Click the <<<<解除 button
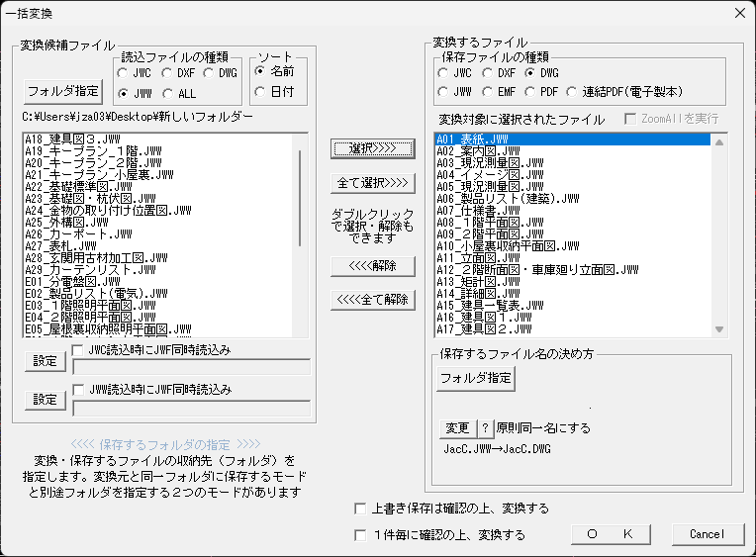Viewport: 756px width, 557px height. coord(372,265)
